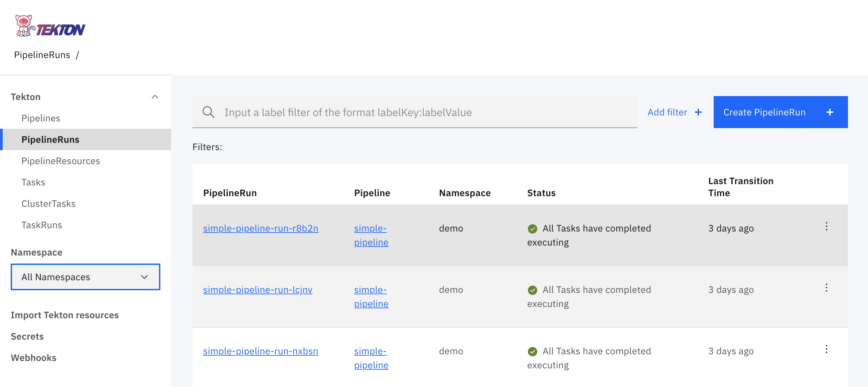
Task: Select Pipelines in the sidebar
Action: point(41,118)
